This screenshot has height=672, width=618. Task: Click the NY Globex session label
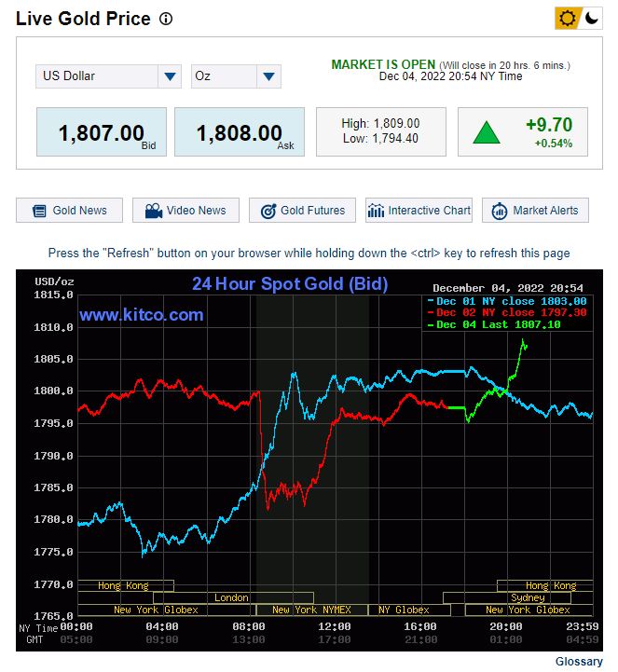click(x=404, y=610)
